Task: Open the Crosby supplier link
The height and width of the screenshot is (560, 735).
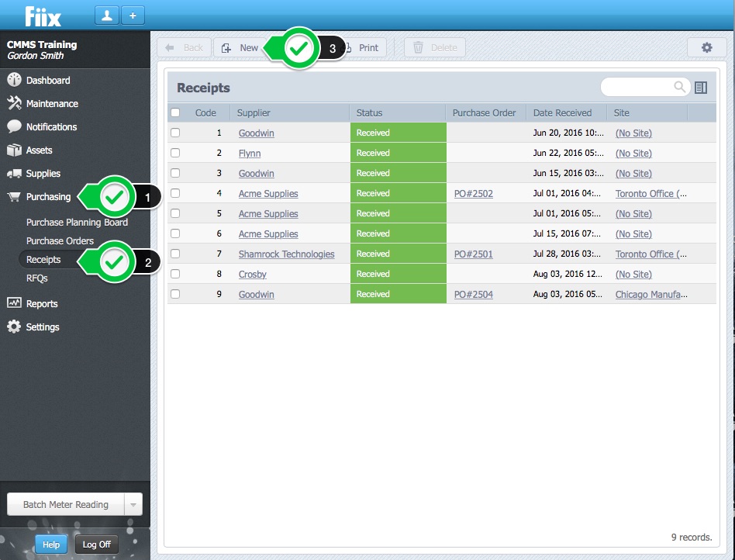Action: pos(252,275)
